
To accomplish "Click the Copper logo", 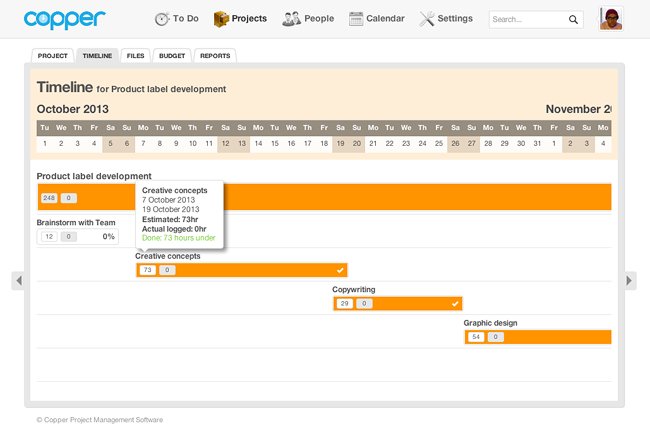I will (65, 19).
